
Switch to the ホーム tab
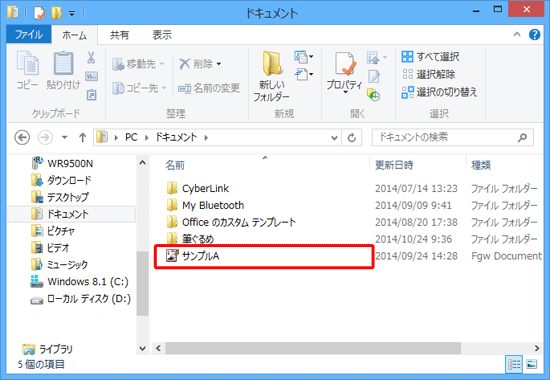74,35
